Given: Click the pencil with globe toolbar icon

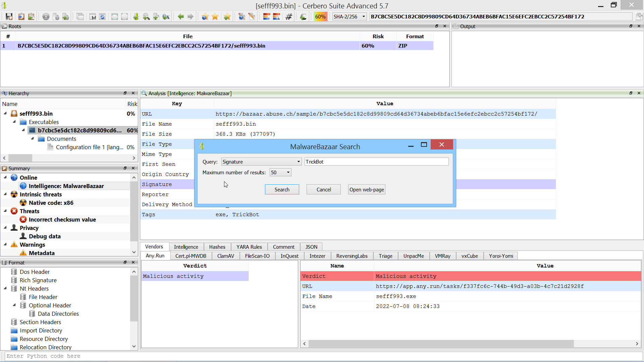Looking at the screenshot, I should (242, 16).
